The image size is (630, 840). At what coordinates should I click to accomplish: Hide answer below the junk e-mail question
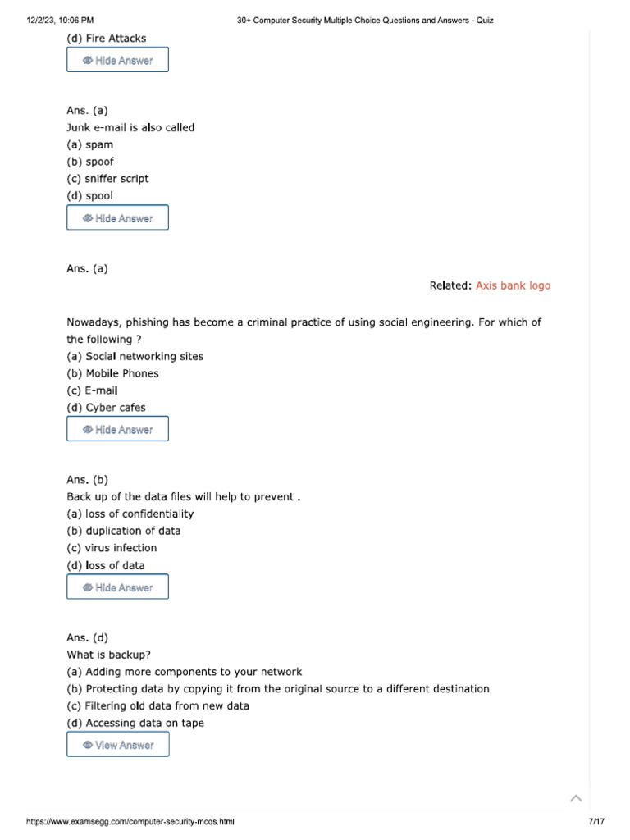117,218
